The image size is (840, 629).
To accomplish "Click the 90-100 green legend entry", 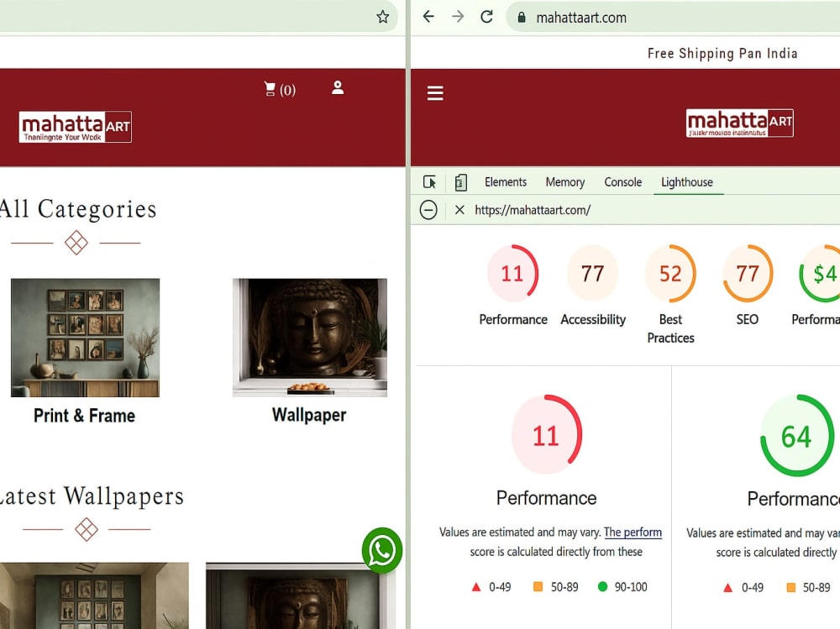I will coord(622,587).
